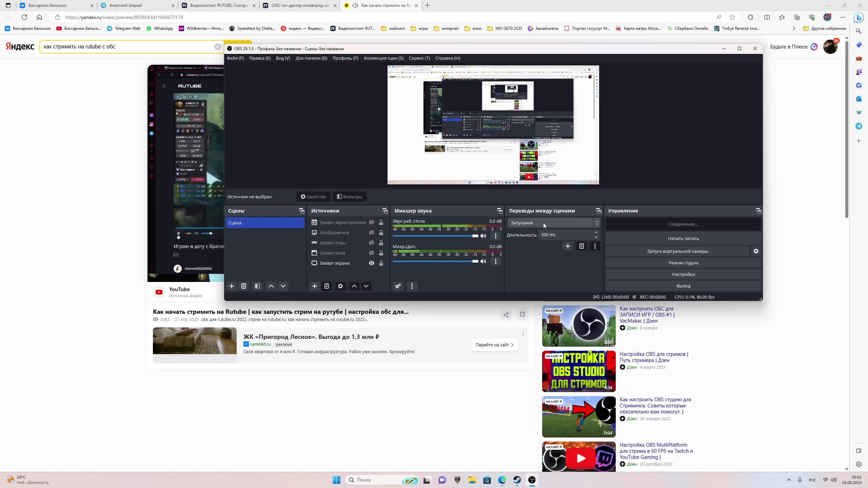
Task: Adjust the Звук раб. стола volume slider
Action: tap(475, 236)
